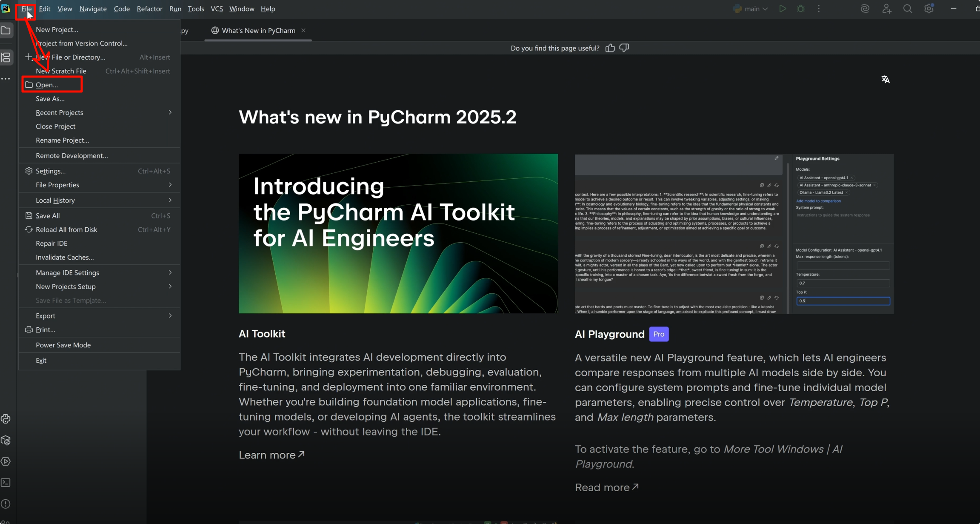Open the View menu
The height and width of the screenshot is (524, 980).
(65, 9)
